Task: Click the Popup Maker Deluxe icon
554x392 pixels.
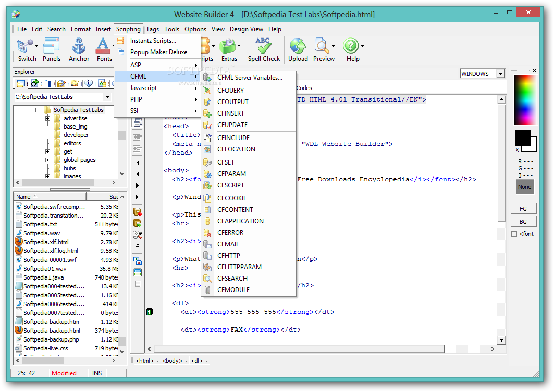Action: [121, 52]
